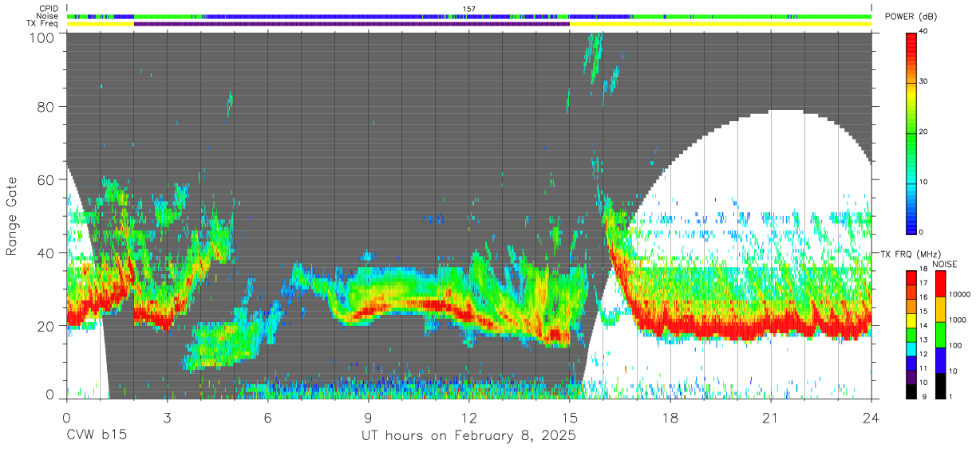Click the CPID value '157'

469,9
